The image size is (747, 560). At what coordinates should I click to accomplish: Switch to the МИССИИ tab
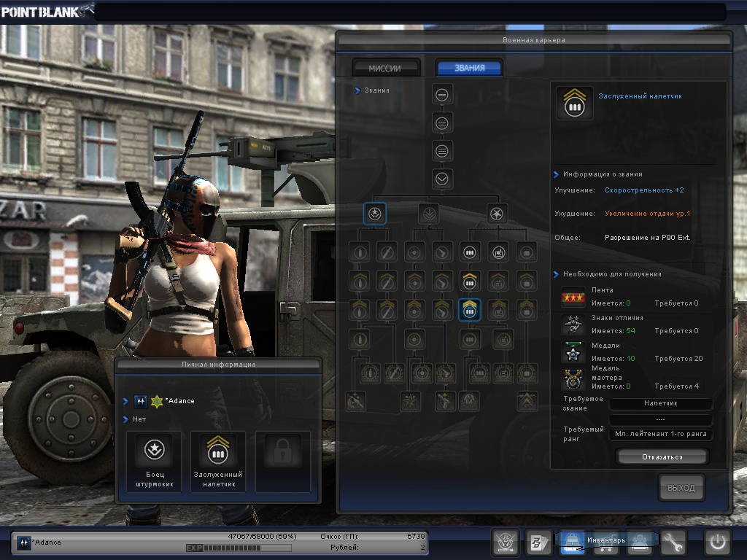pos(385,68)
